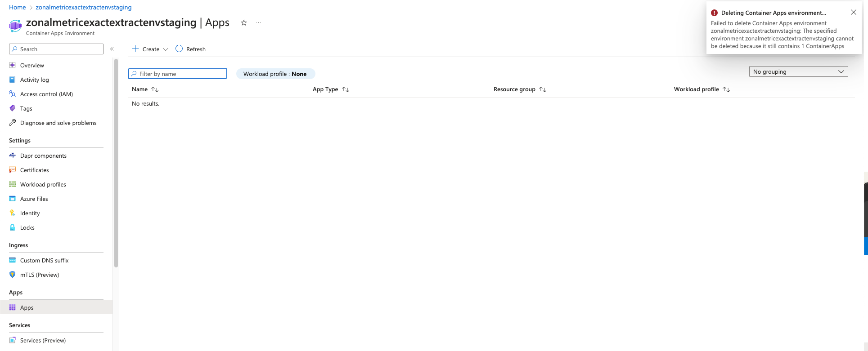The width and height of the screenshot is (868, 351).
Task: Sort by Resource group column arrows
Action: click(x=543, y=89)
